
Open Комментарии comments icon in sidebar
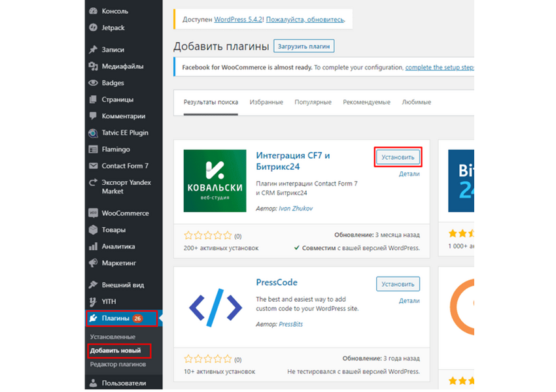pyautogui.click(x=93, y=116)
